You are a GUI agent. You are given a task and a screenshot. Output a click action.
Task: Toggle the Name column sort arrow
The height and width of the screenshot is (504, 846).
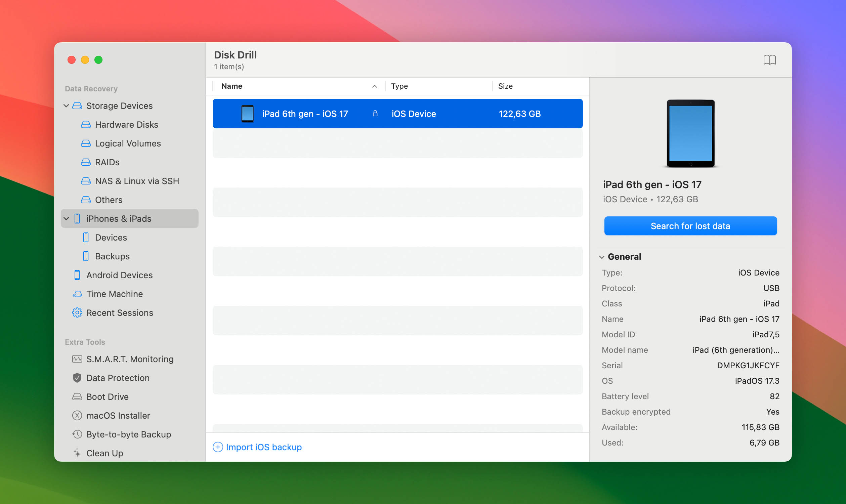pyautogui.click(x=375, y=86)
